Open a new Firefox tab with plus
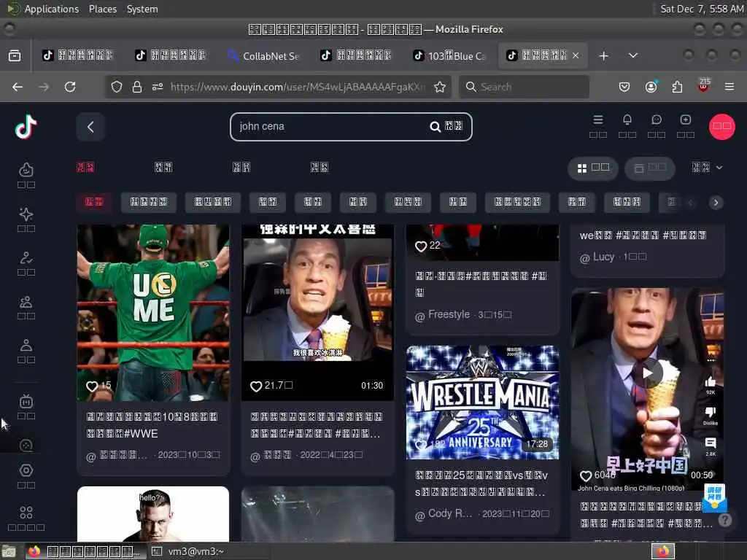Viewport: 747px width, 560px height. click(603, 55)
